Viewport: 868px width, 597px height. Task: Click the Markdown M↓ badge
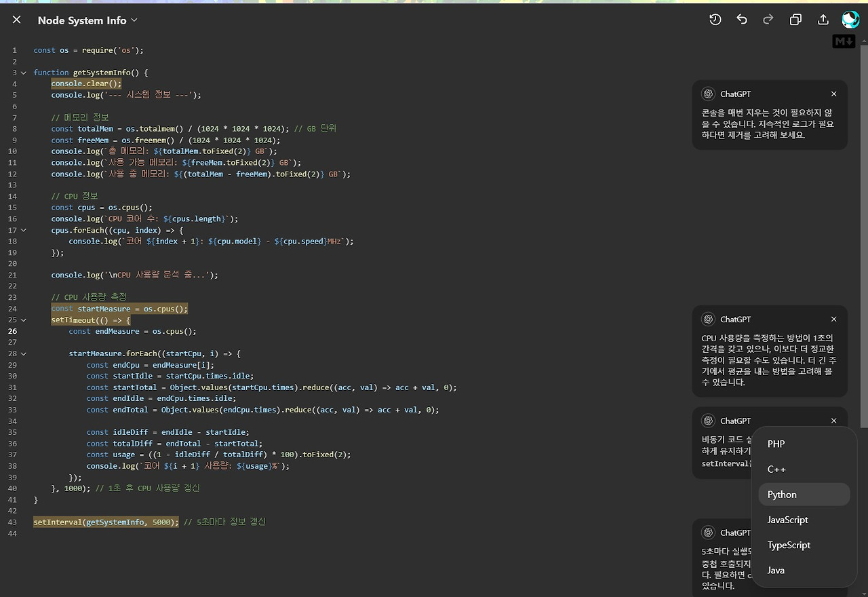[x=844, y=42]
